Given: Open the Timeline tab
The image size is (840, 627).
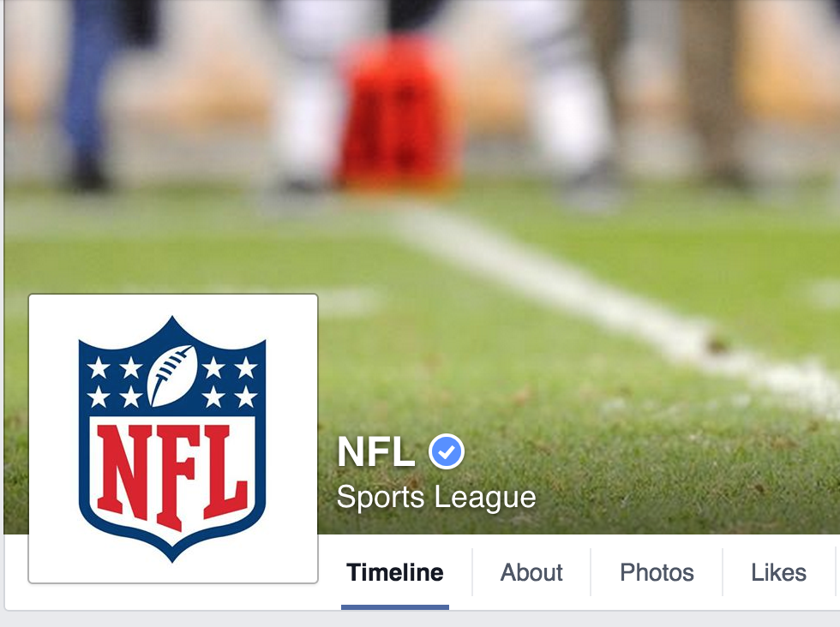Looking at the screenshot, I should pos(395,572).
